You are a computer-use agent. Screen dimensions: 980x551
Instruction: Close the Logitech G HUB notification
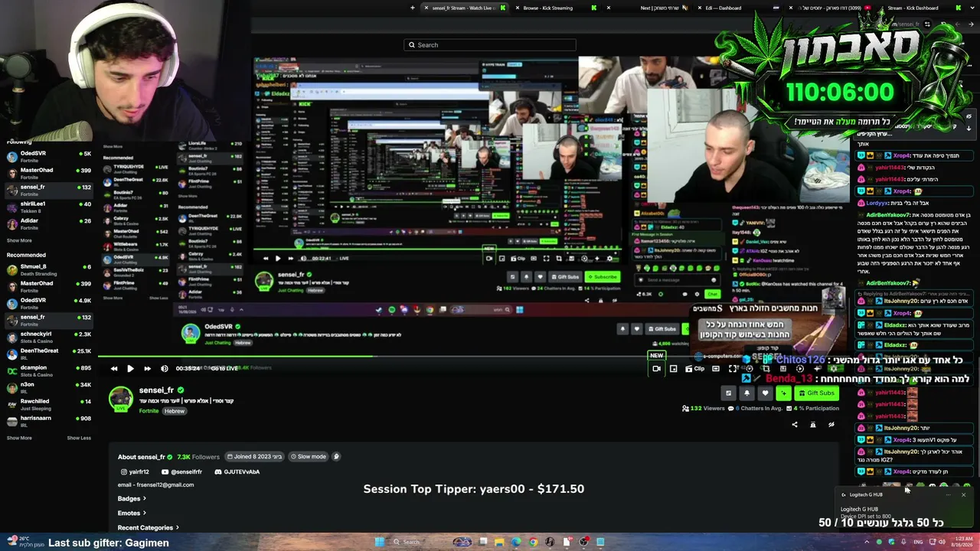pyautogui.click(x=963, y=495)
